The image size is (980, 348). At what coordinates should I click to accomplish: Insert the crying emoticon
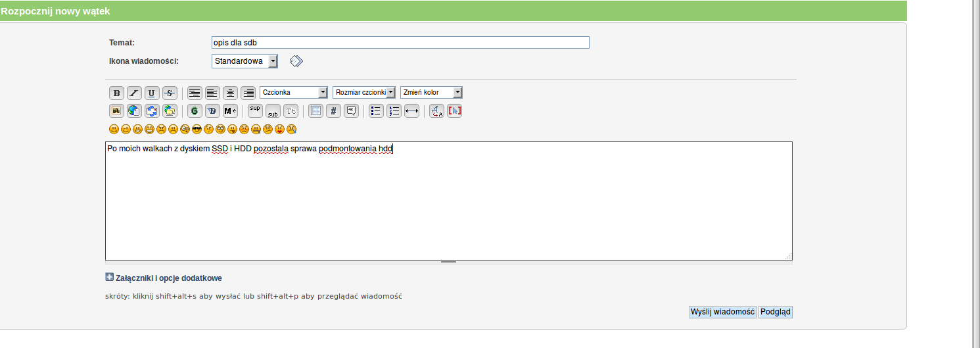(x=292, y=129)
